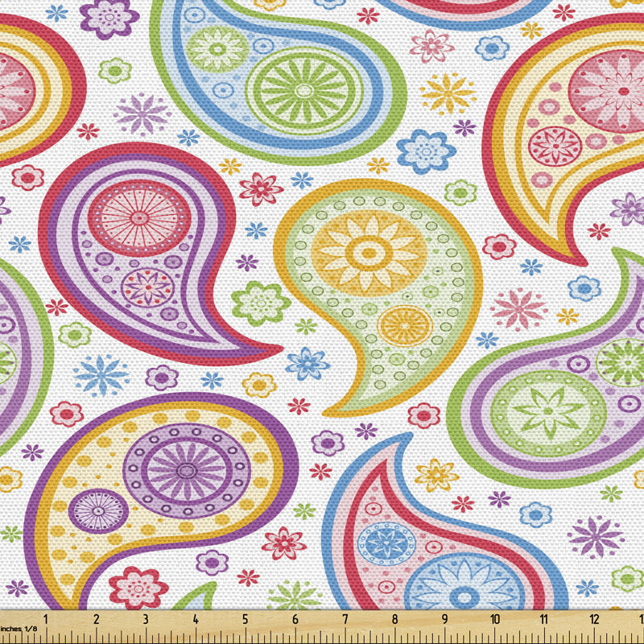Click the number 10 on the ruler
Viewport: 644px width, 644px height.
tap(495, 619)
